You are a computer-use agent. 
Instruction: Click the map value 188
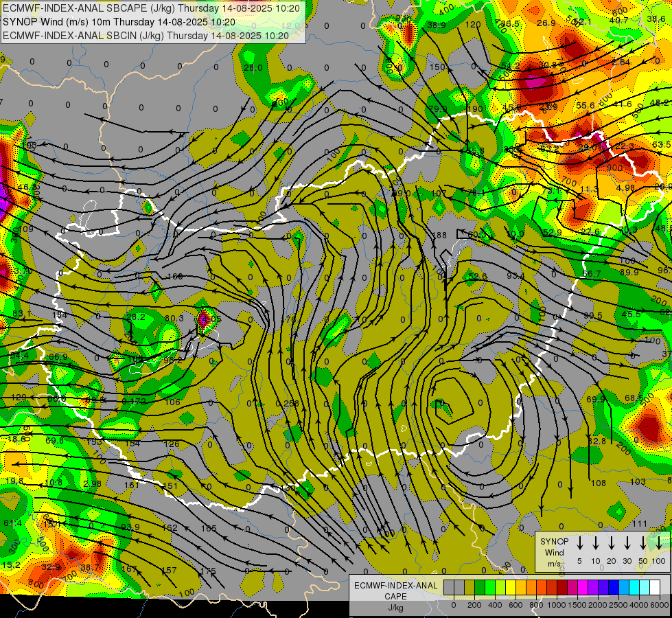[440, 235]
